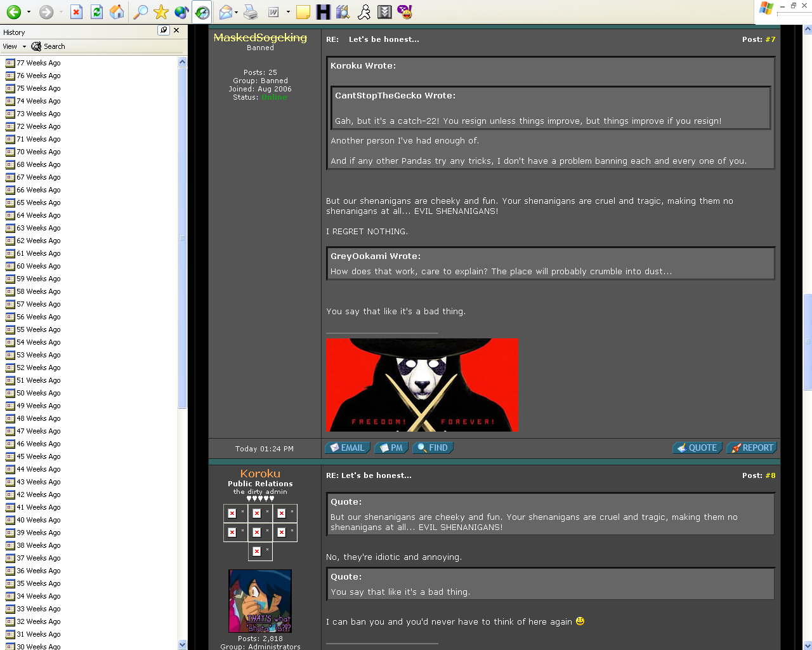This screenshot has width=812, height=650.
Task: Open the Search magnifier pane
Action: (141, 12)
